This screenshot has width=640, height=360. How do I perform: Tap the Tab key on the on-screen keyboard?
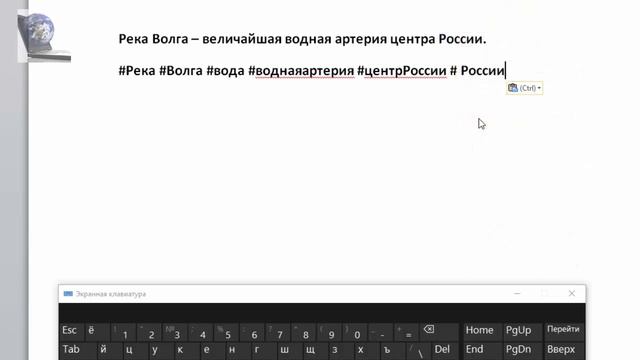click(78, 351)
